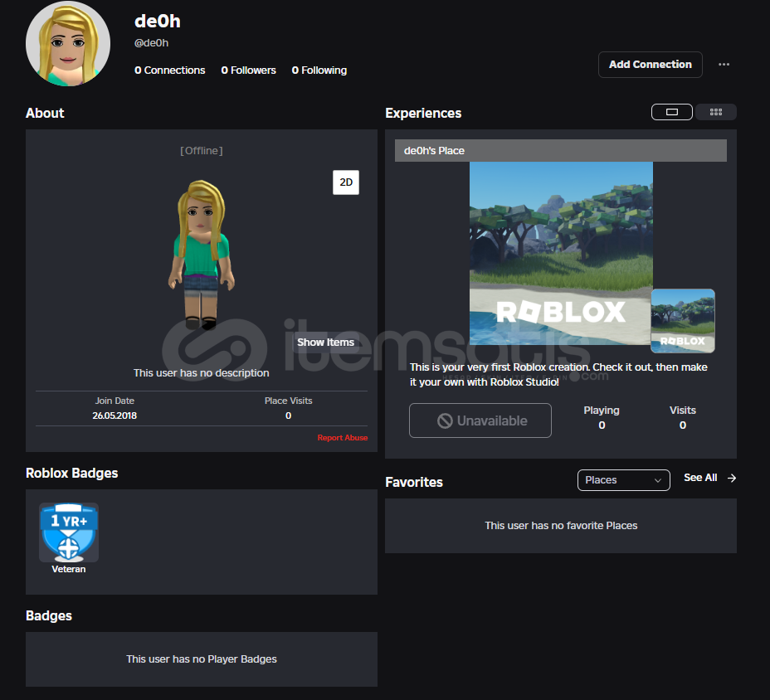Open the 0 Followers list

(248, 70)
